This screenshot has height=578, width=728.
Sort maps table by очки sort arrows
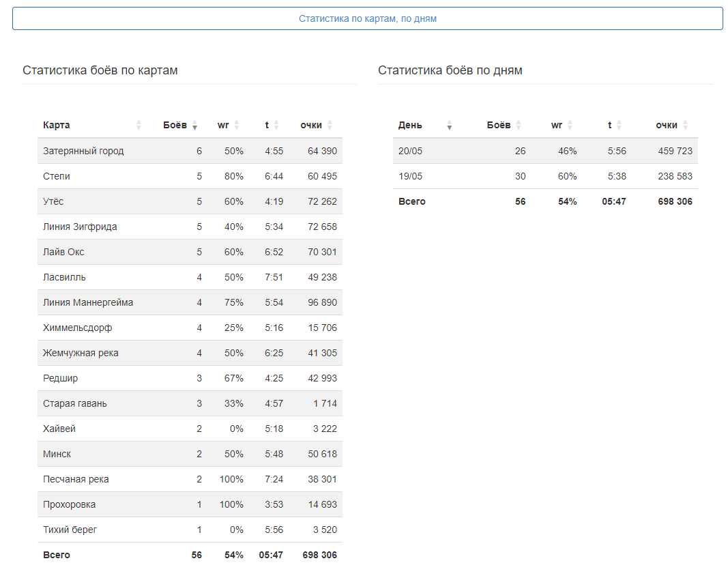tap(330, 125)
